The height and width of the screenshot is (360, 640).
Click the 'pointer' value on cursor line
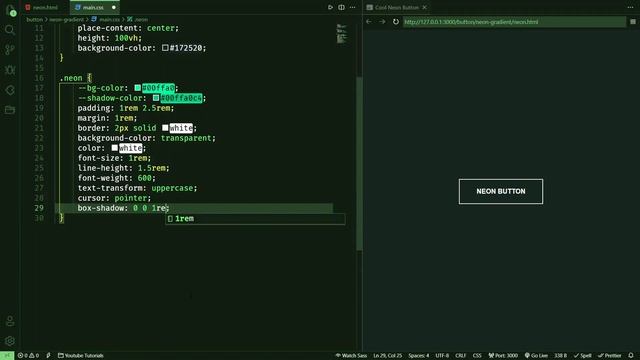tap(131, 198)
